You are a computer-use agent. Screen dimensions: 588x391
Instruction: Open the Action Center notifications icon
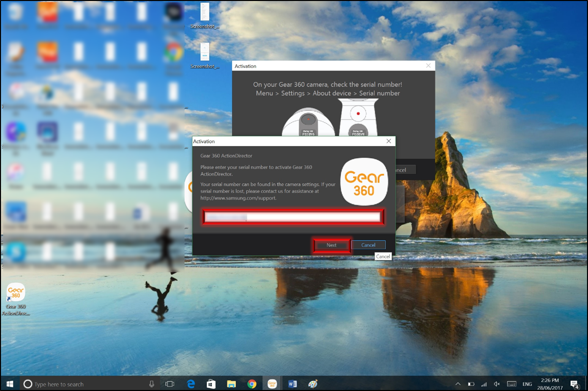click(574, 384)
